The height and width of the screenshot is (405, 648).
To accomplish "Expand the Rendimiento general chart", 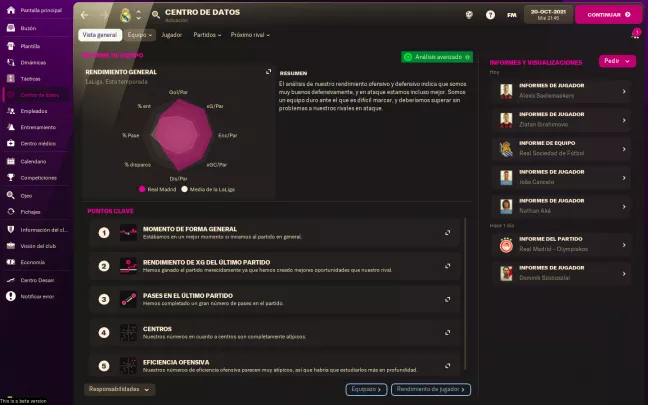I will 269,71.
